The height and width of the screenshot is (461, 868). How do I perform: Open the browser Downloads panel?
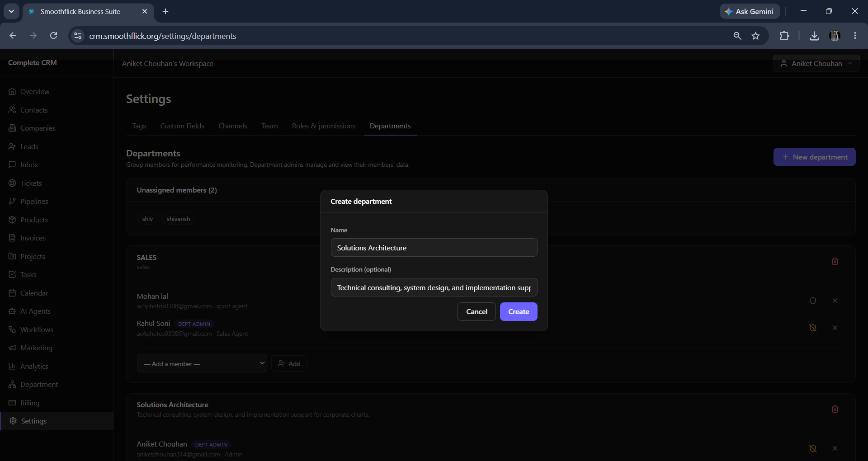814,36
